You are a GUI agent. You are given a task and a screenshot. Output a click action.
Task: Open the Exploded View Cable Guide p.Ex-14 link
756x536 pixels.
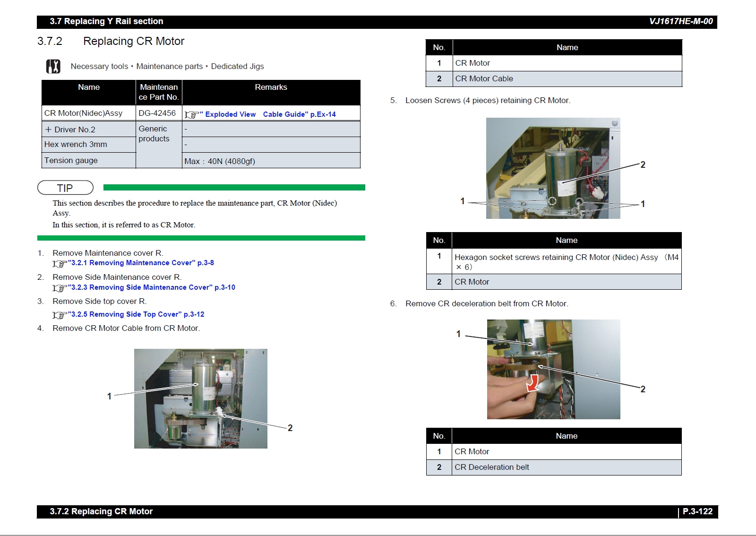coord(270,114)
